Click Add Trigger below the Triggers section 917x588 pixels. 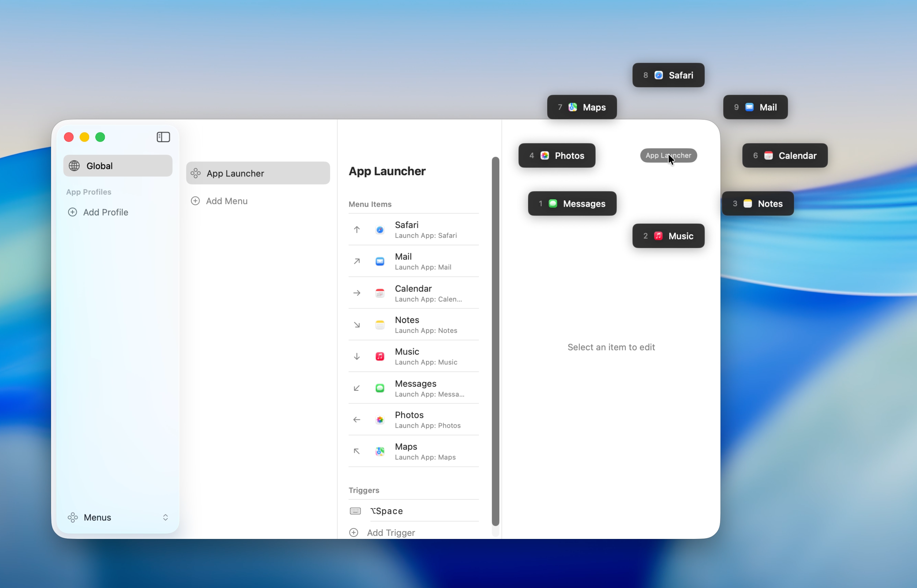click(391, 532)
